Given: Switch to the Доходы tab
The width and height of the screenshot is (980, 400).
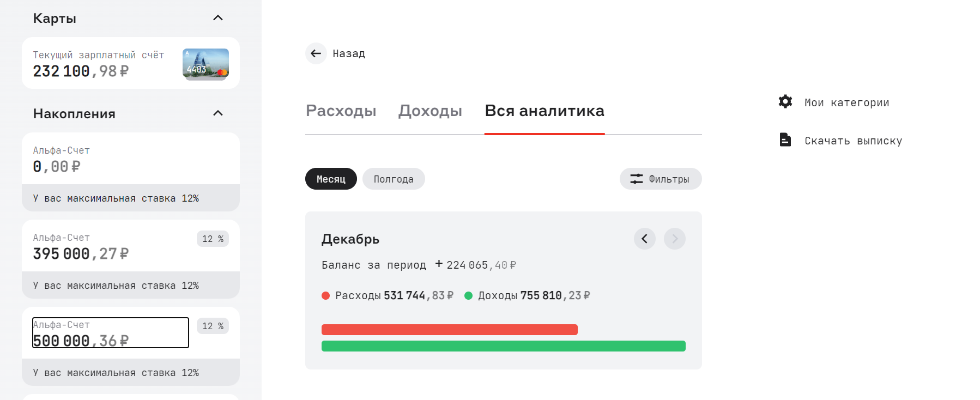Looking at the screenshot, I should [430, 111].
